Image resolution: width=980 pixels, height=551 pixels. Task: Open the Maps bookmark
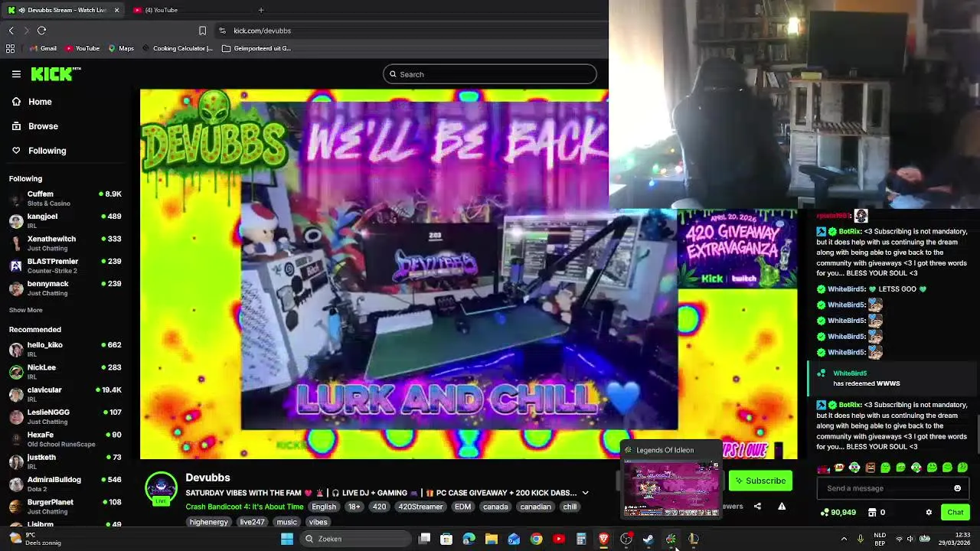(121, 48)
